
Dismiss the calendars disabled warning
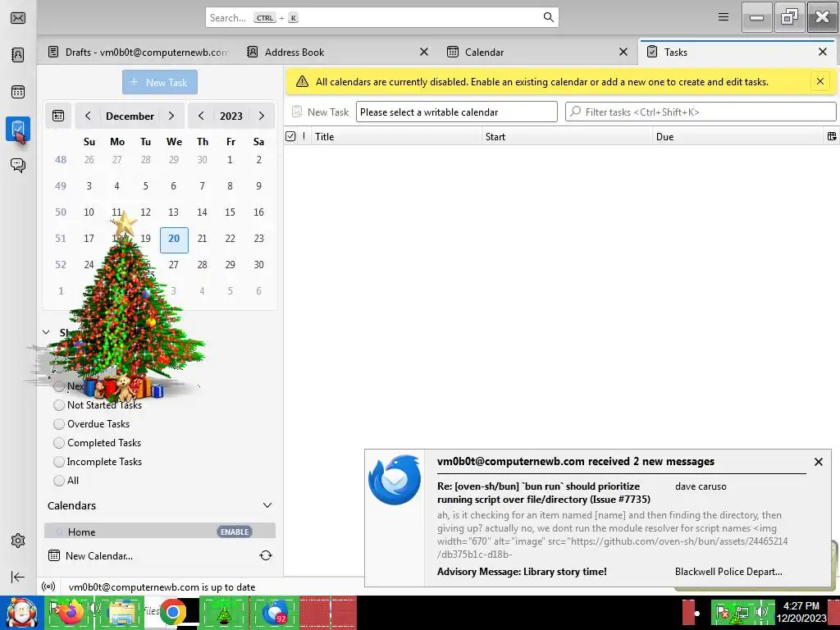point(819,81)
